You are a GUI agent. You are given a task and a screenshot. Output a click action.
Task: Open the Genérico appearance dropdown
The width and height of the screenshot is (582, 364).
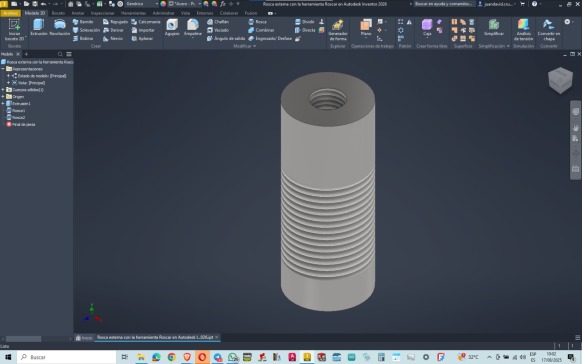(x=142, y=4)
